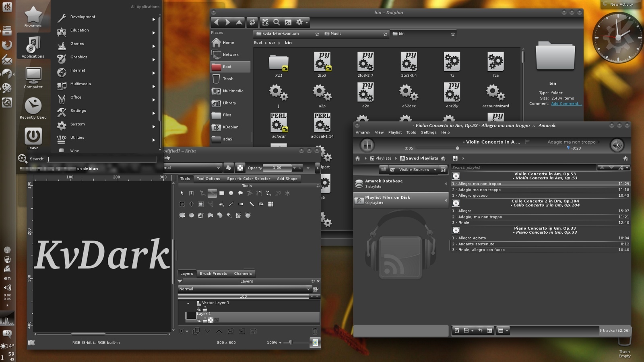Switch to the Brush Presets tab

[213, 274]
